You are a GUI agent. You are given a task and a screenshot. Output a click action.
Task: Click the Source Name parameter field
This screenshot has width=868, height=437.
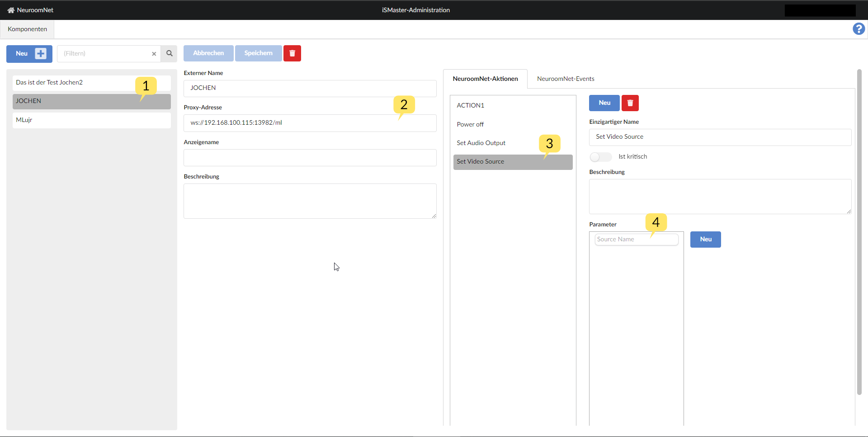pyautogui.click(x=636, y=239)
